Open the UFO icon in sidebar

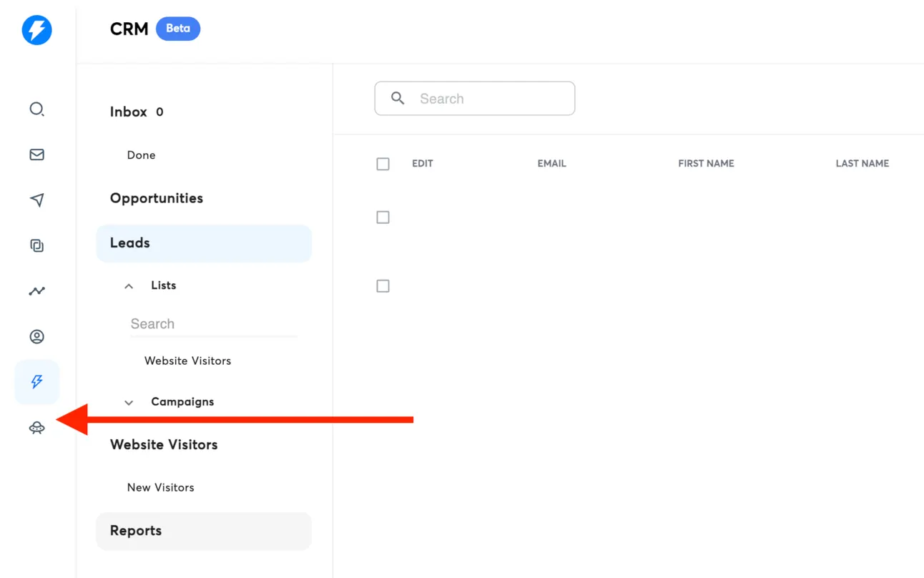pyautogui.click(x=36, y=428)
